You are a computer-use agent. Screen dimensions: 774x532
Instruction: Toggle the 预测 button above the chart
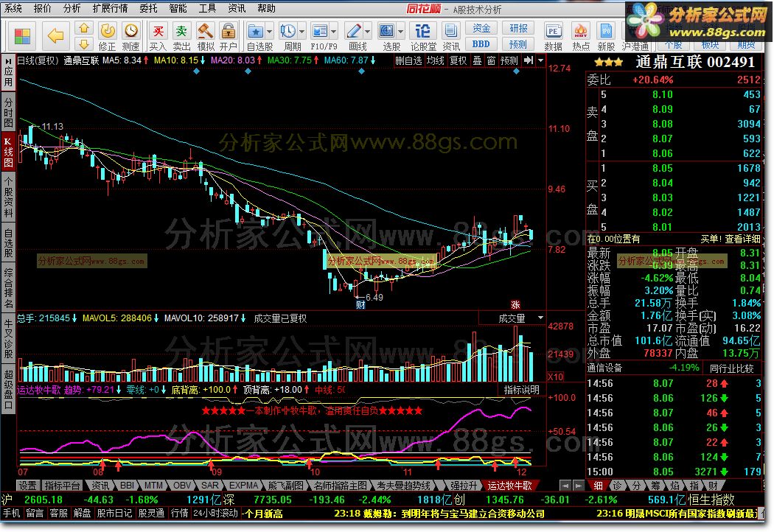[x=509, y=60]
